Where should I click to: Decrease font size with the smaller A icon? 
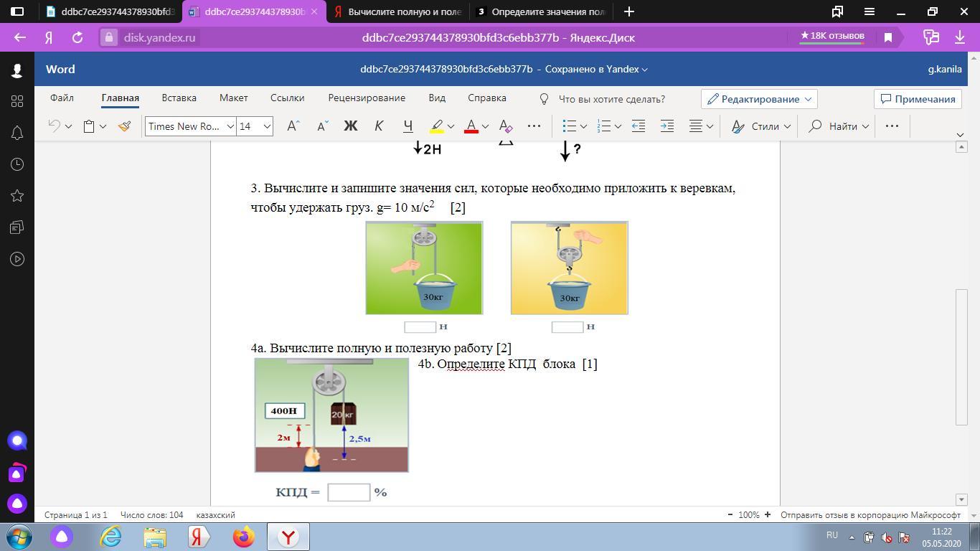pyautogui.click(x=322, y=126)
